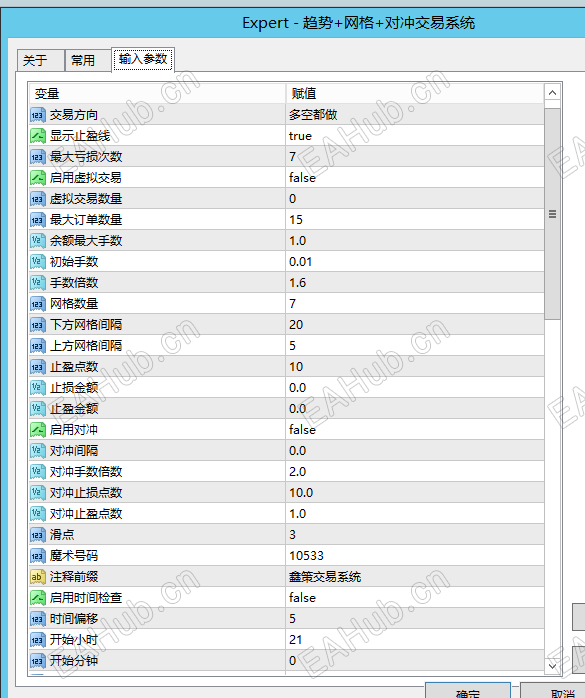Click the variable name 网格数量

74,304
